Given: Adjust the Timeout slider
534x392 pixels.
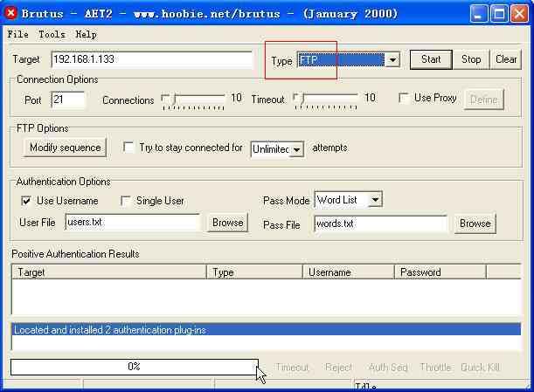Looking at the screenshot, I should coord(325,100).
